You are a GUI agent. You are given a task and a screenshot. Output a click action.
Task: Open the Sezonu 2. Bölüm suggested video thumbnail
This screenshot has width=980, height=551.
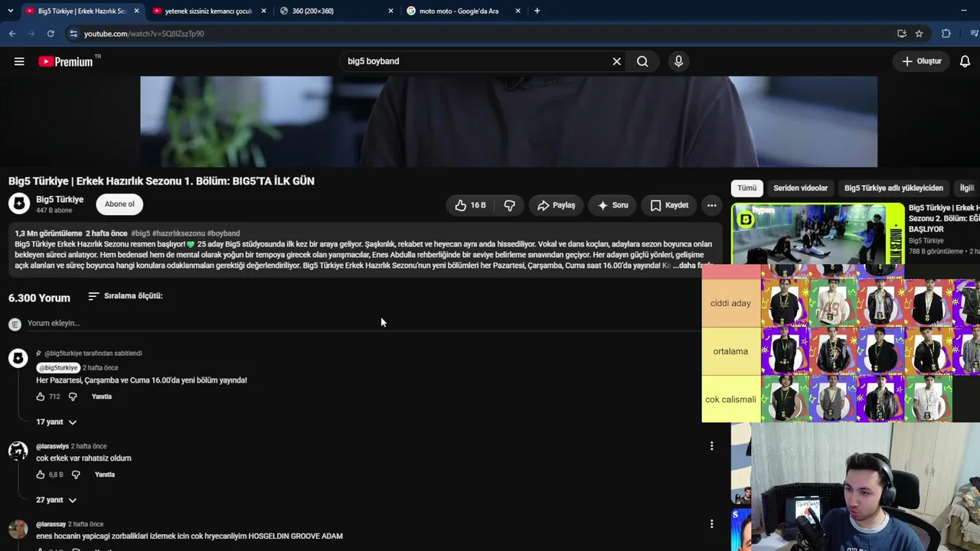pos(818,234)
